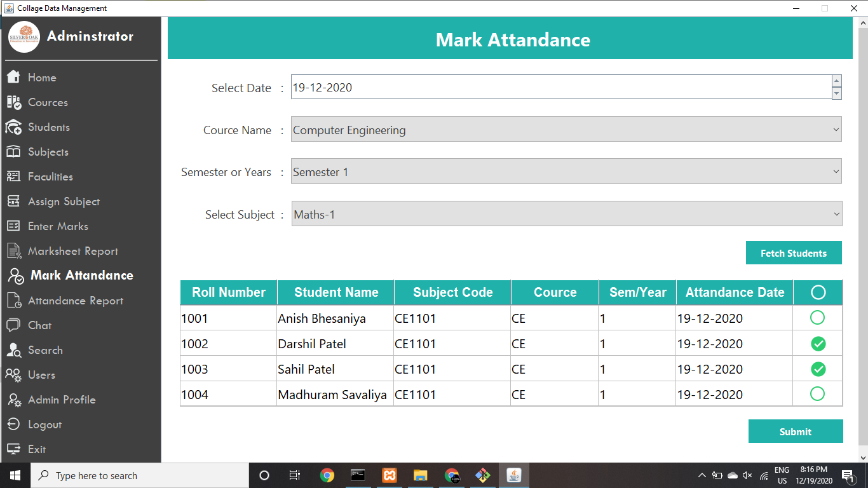This screenshot has height=488, width=868.
Task: Click the Cortana circle icon
Action: tap(264, 475)
